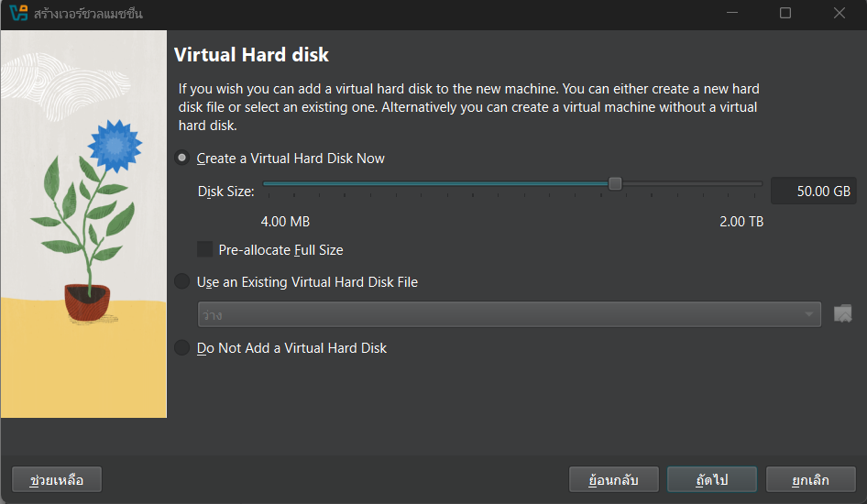Close the wizard with the X button
The width and height of the screenshot is (867, 504).
[x=840, y=14]
